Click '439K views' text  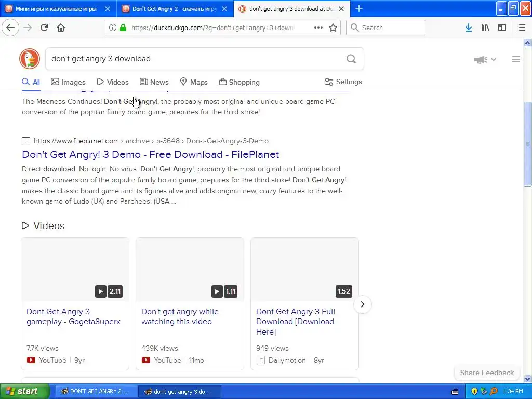(159, 348)
